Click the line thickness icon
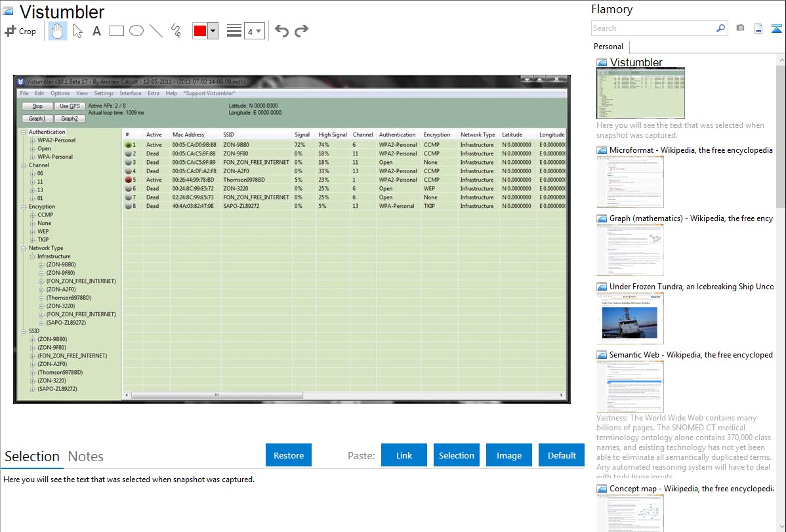Image resolution: width=786 pixels, height=532 pixels. (x=234, y=31)
